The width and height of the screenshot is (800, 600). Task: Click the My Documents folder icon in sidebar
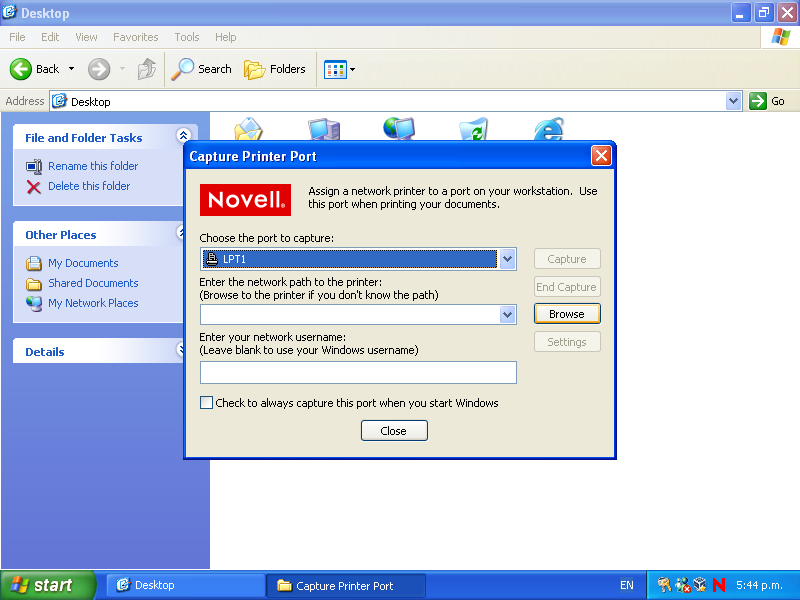point(34,263)
